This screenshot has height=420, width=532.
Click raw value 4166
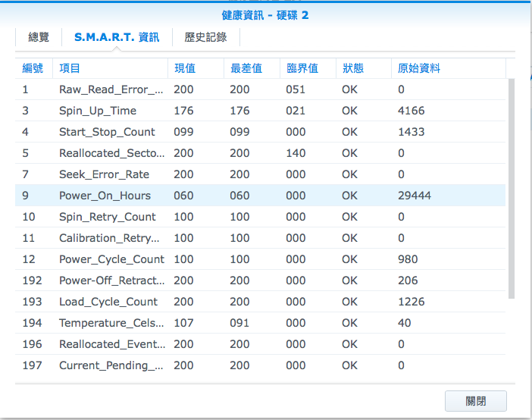(x=412, y=111)
